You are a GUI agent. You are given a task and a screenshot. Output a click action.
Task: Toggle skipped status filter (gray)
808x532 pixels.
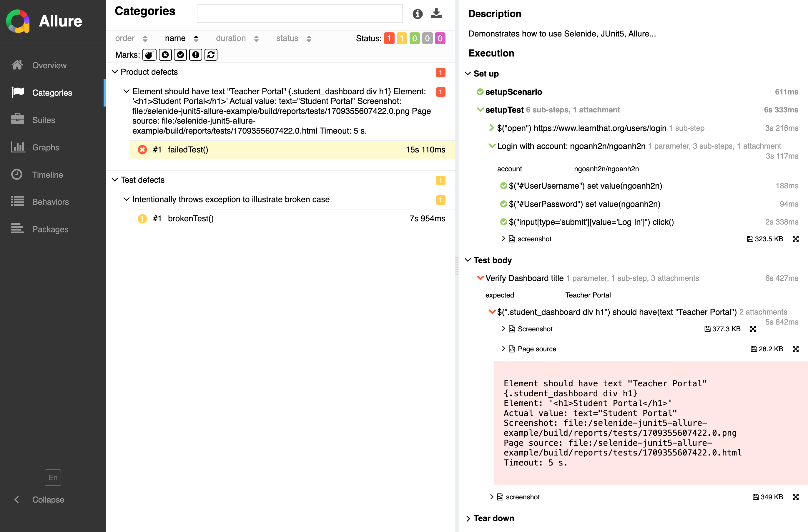pos(428,38)
